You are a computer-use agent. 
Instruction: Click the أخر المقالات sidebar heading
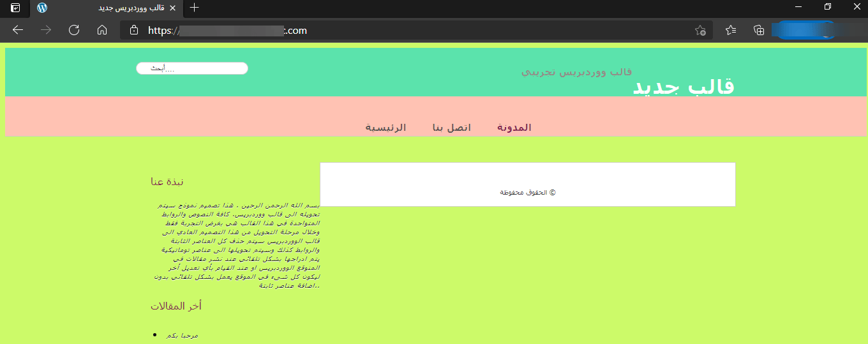(x=176, y=306)
